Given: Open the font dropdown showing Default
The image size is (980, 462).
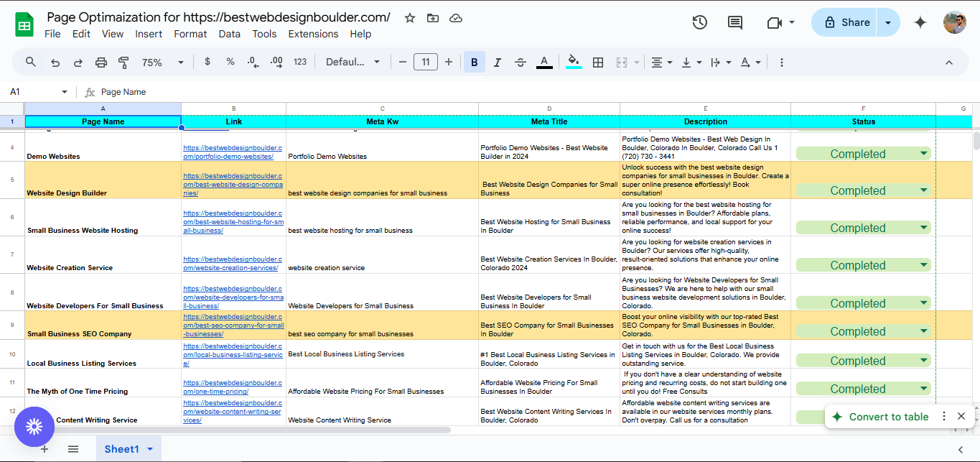Looking at the screenshot, I should point(353,62).
